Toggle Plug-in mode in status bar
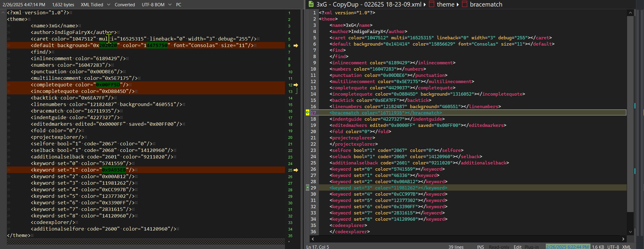 [x=532, y=247]
